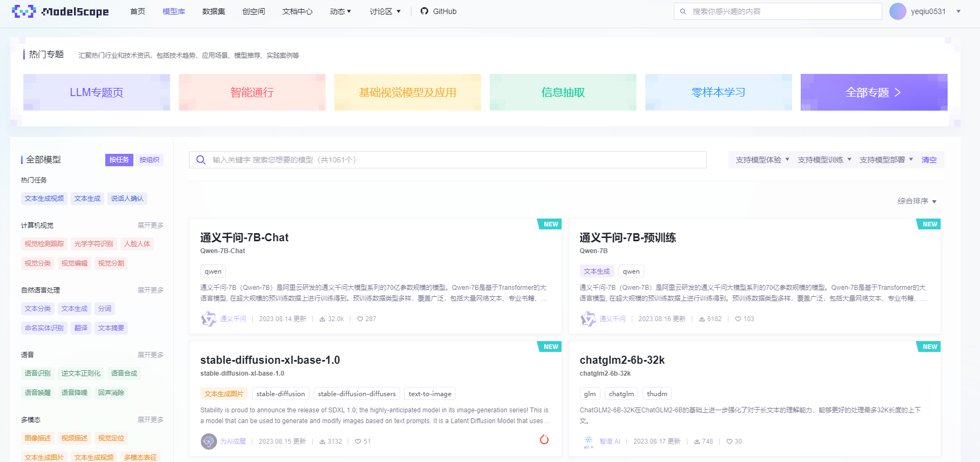The width and height of the screenshot is (980, 462).
Task: Click download icon showing 748
Action: click(697, 441)
